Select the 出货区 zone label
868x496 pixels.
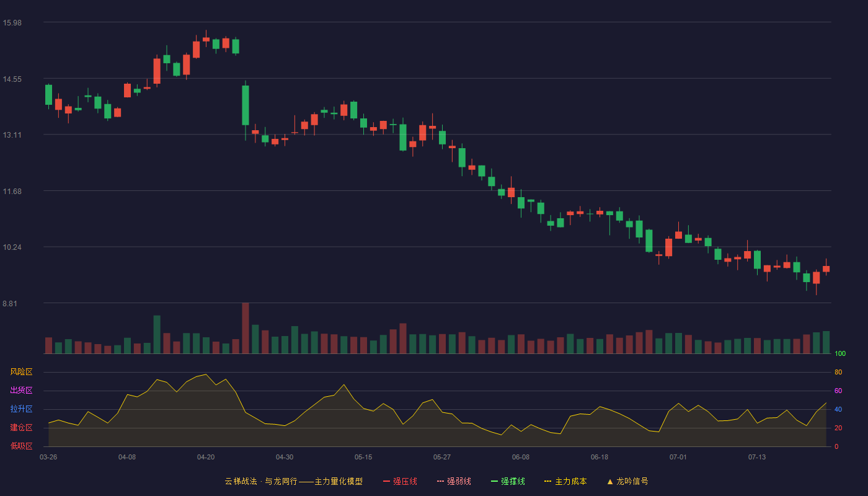pos(21,391)
